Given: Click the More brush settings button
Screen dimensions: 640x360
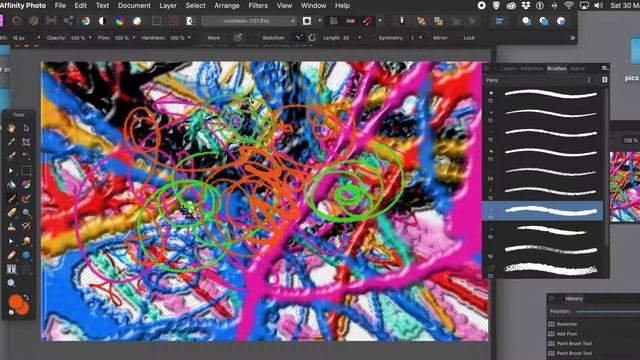Looking at the screenshot, I should click(x=214, y=38).
